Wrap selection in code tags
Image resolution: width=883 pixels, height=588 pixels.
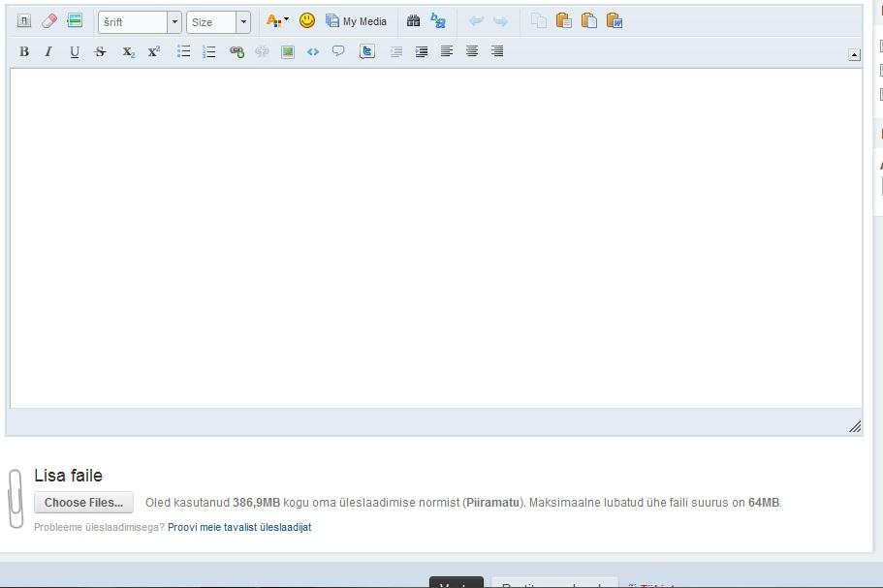click(x=313, y=51)
